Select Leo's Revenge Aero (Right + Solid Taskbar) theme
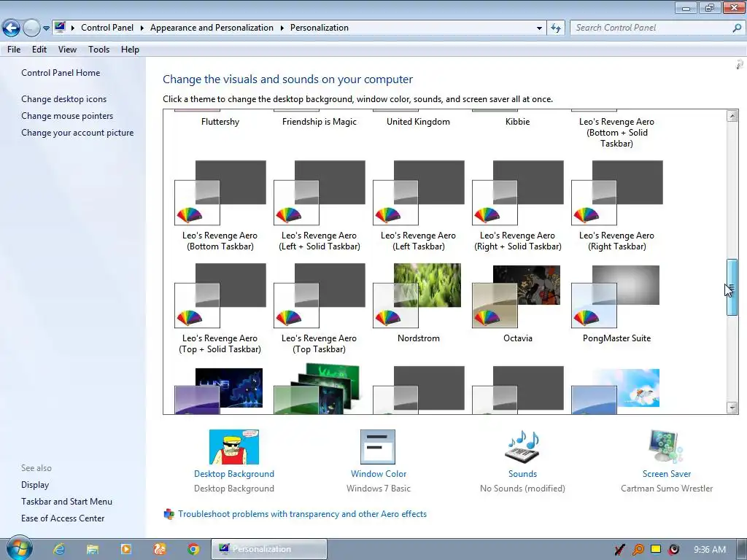 pyautogui.click(x=518, y=206)
